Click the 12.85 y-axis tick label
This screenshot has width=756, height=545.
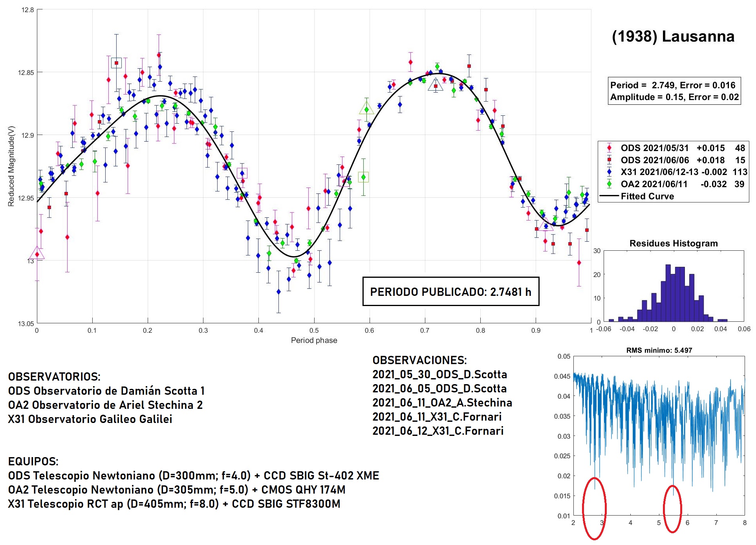pos(26,73)
